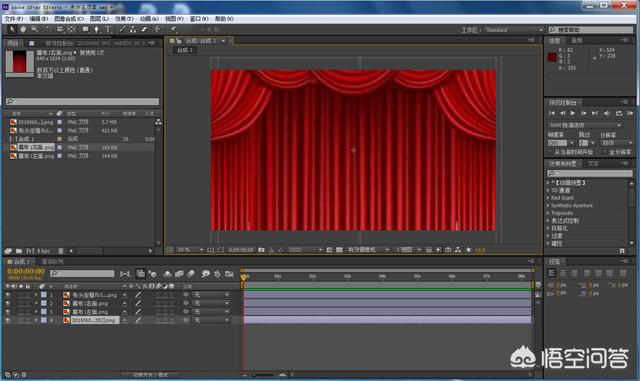640x381 pixels.
Task: Step to next frame in Preview
Action: coord(584,113)
